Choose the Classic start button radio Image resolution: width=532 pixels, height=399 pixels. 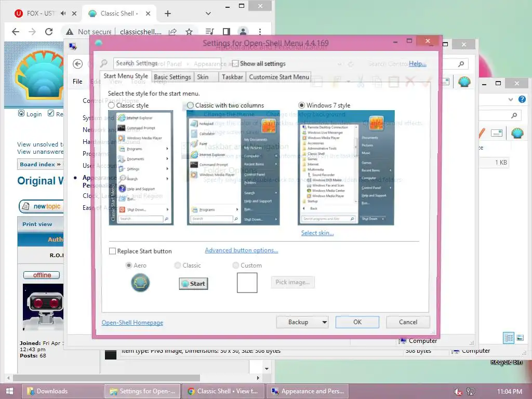(178, 265)
